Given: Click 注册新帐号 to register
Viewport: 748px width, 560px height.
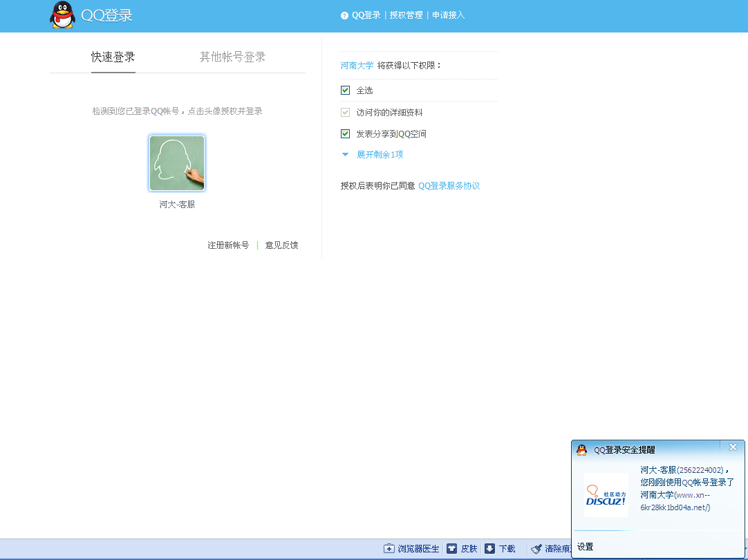Looking at the screenshot, I should (x=228, y=245).
